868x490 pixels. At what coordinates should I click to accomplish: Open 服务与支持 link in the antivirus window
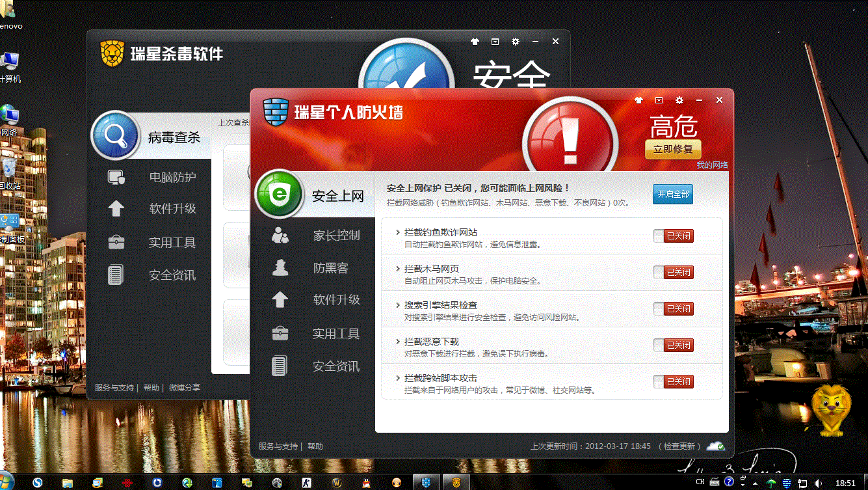114,388
